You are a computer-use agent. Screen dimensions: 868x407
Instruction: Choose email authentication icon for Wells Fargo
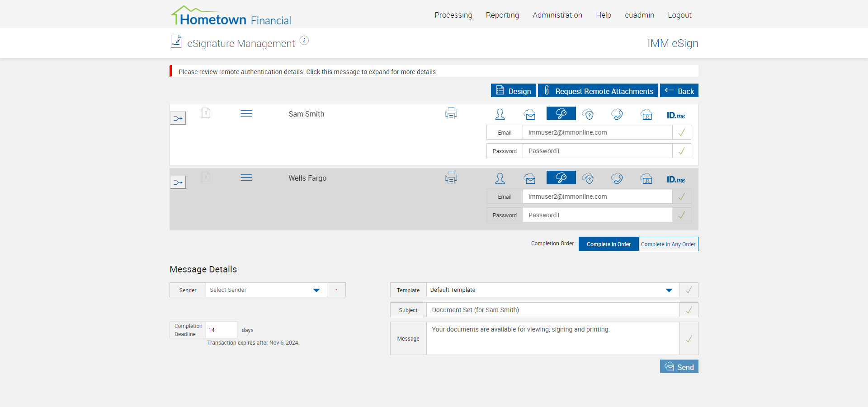click(530, 179)
